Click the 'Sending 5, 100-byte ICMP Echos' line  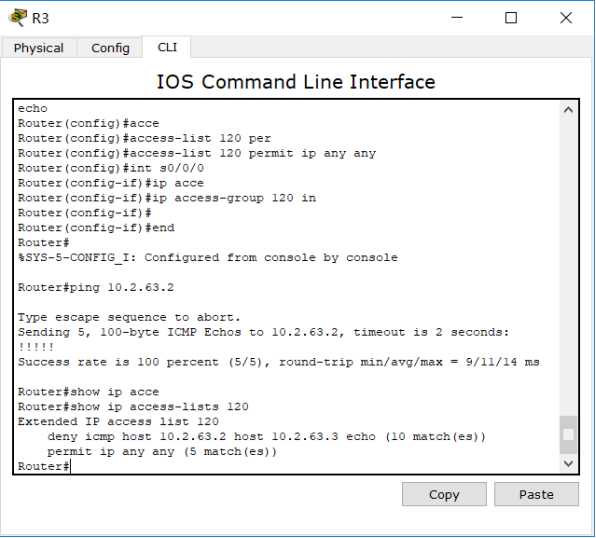click(263, 332)
